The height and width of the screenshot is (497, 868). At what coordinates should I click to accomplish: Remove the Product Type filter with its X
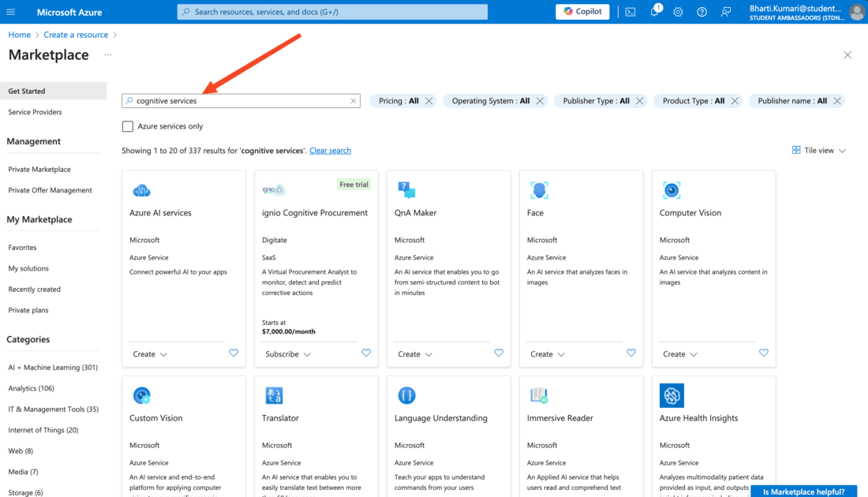click(735, 101)
